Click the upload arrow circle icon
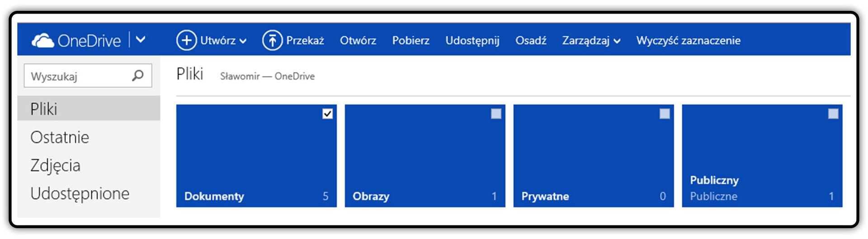Viewport: 868px width, 239px height. pyautogui.click(x=272, y=40)
